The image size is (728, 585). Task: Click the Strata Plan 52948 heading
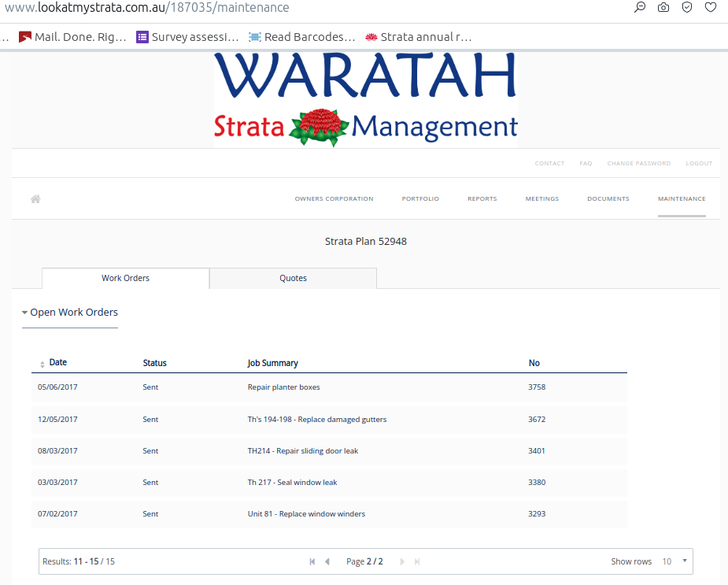pyautogui.click(x=366, y=242)
